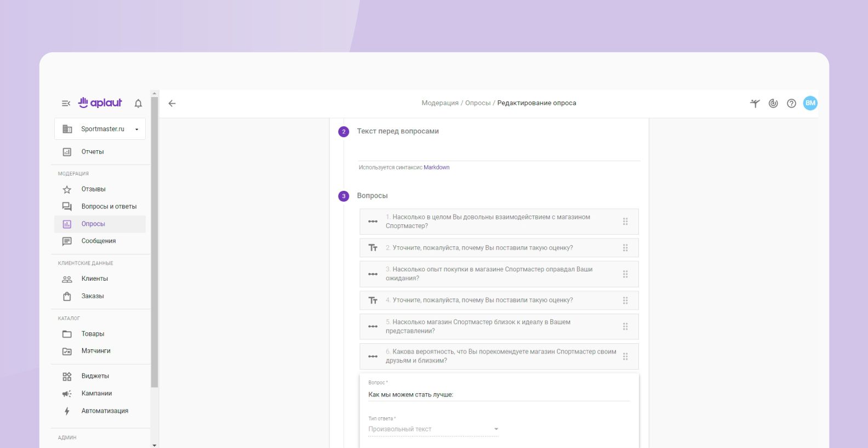Click the sidebar scroll down arrow

pos(155,445)
